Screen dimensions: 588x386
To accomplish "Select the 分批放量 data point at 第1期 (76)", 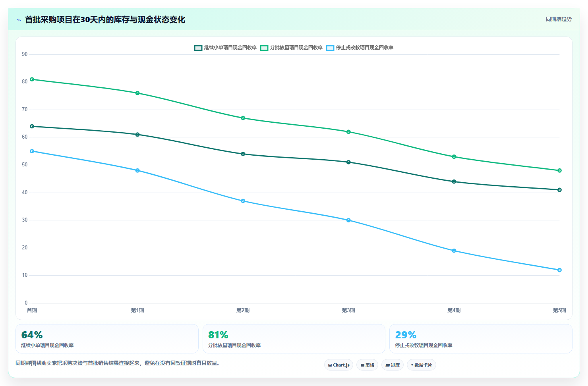I will tap(137, 93).
